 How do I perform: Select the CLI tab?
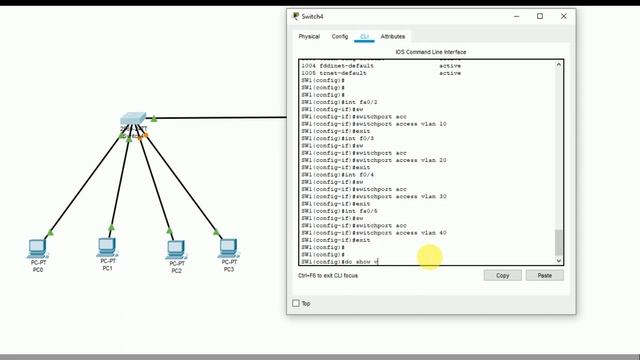[364, 36]
